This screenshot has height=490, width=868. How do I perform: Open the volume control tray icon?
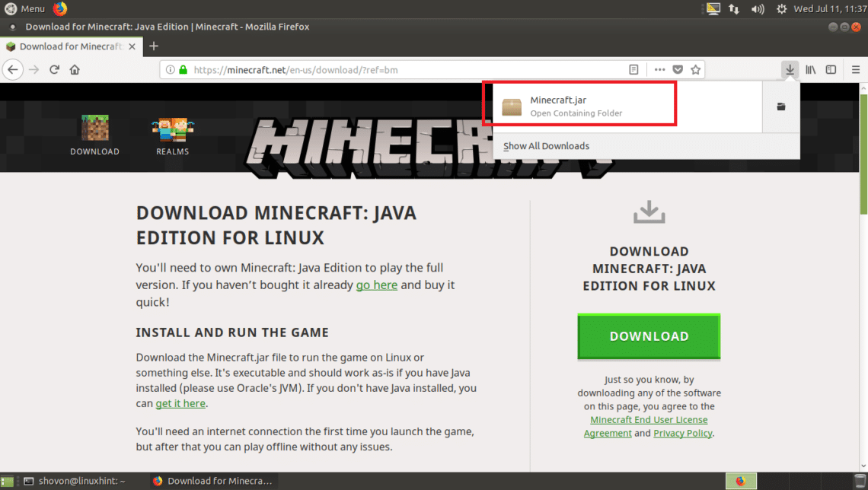758,9
